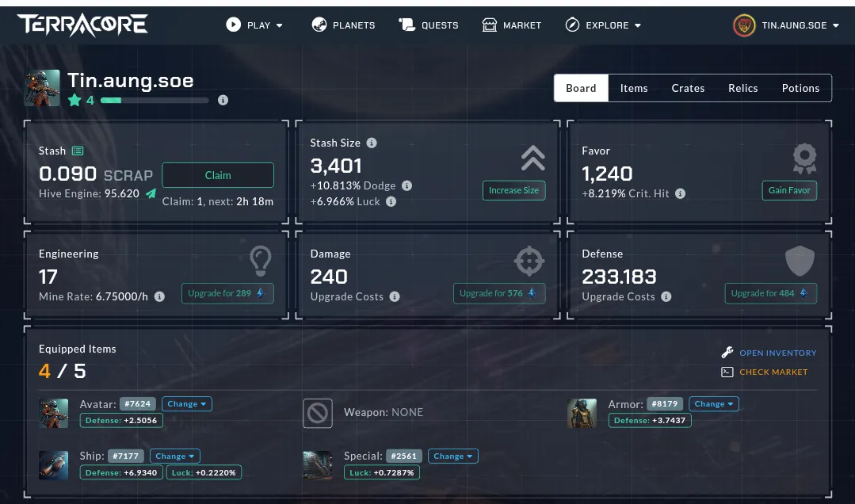Click the level progress bar
The image size is (855, 504).
(x=155, y=101)
